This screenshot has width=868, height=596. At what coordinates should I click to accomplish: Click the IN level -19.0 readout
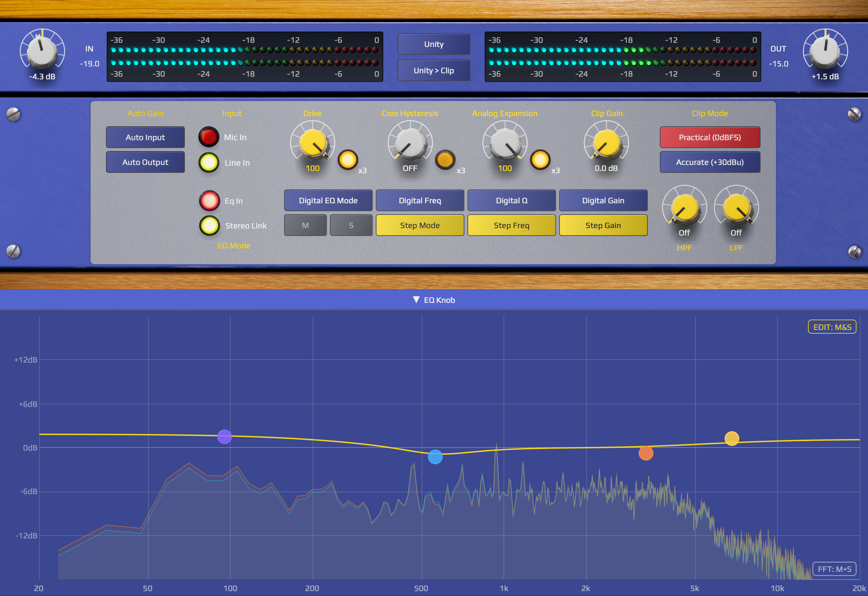coord(89,64)
